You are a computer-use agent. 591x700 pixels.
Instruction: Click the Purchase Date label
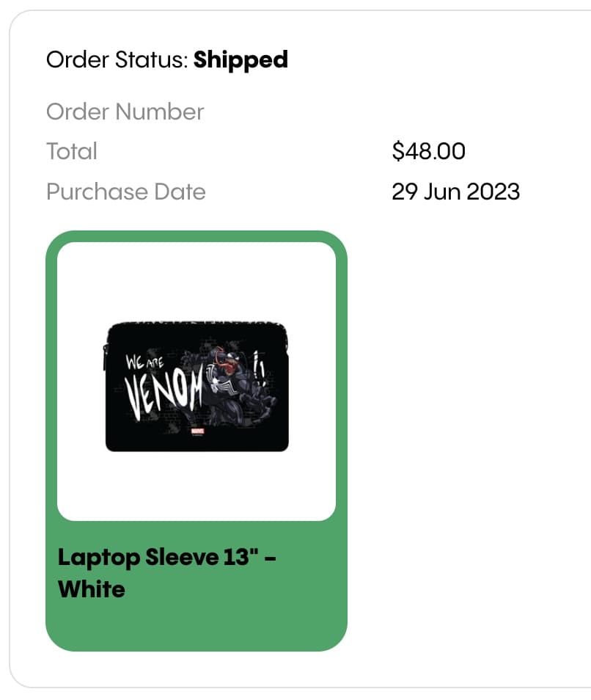point(126,192)
